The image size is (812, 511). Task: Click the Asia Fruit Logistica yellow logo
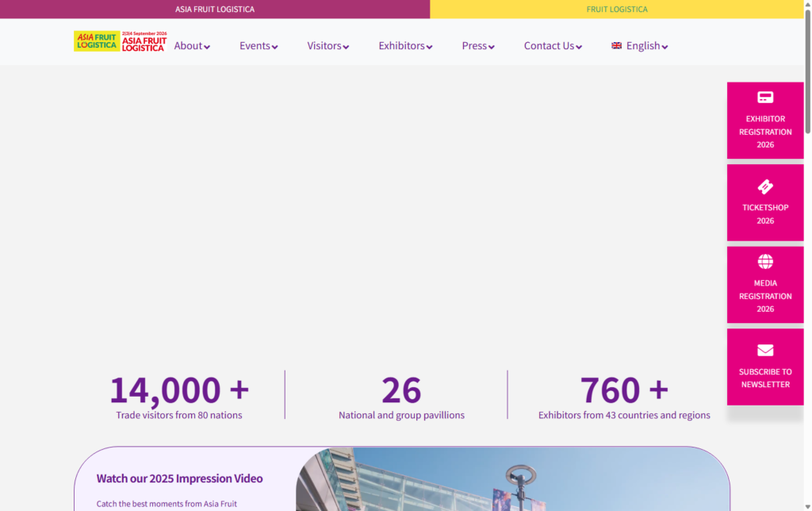(x=96, y=41)
